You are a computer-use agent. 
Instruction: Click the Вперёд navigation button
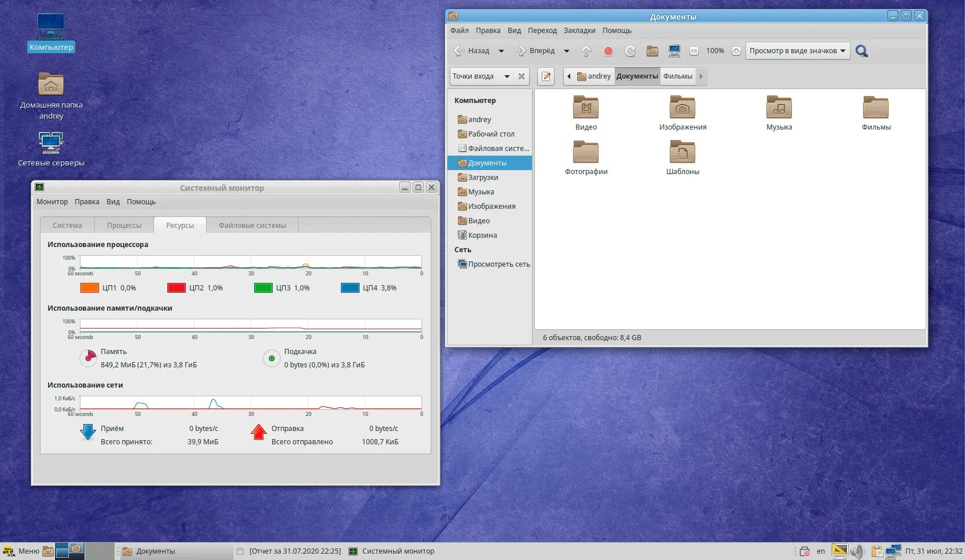[x=535, y=51]
